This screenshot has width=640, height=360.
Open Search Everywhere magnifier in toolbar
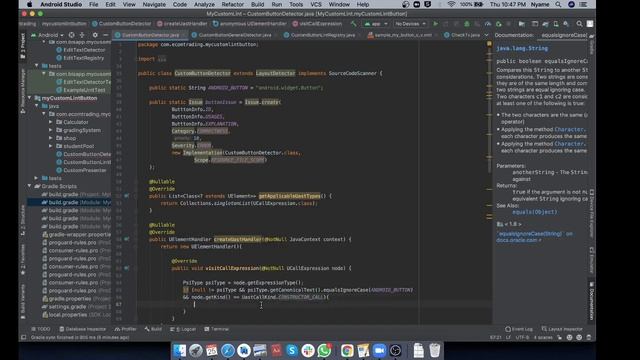[579, 24]
